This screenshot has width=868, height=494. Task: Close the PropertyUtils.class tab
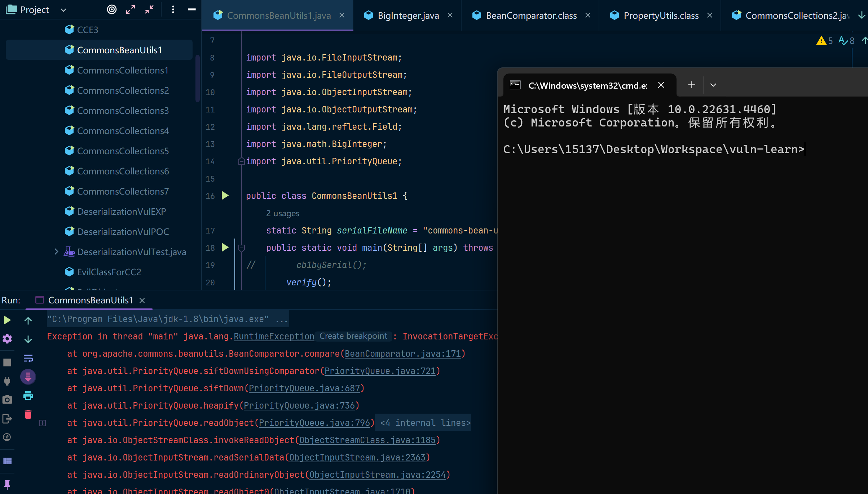click(710, 15)
